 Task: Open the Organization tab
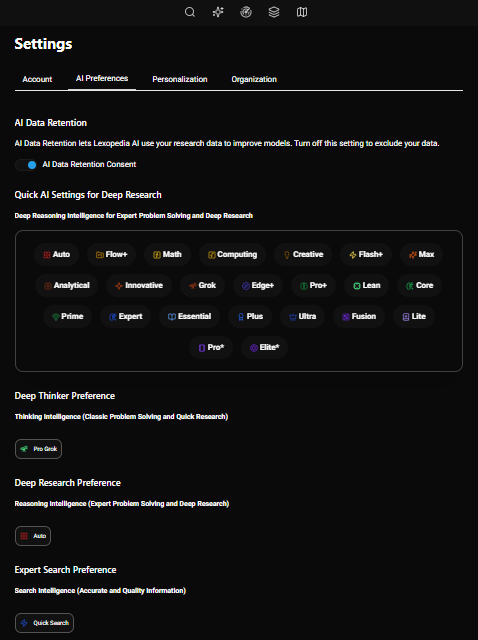tap(254, 79)
